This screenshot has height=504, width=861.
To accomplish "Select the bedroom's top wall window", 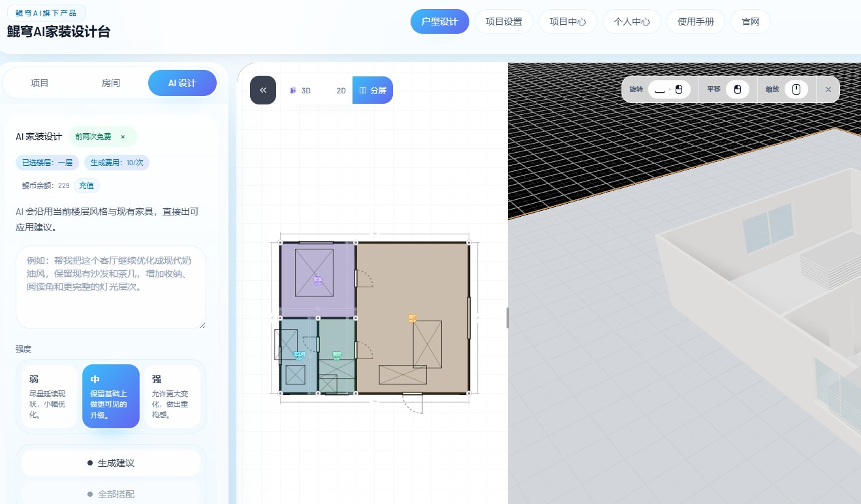I will coord(317,243).
